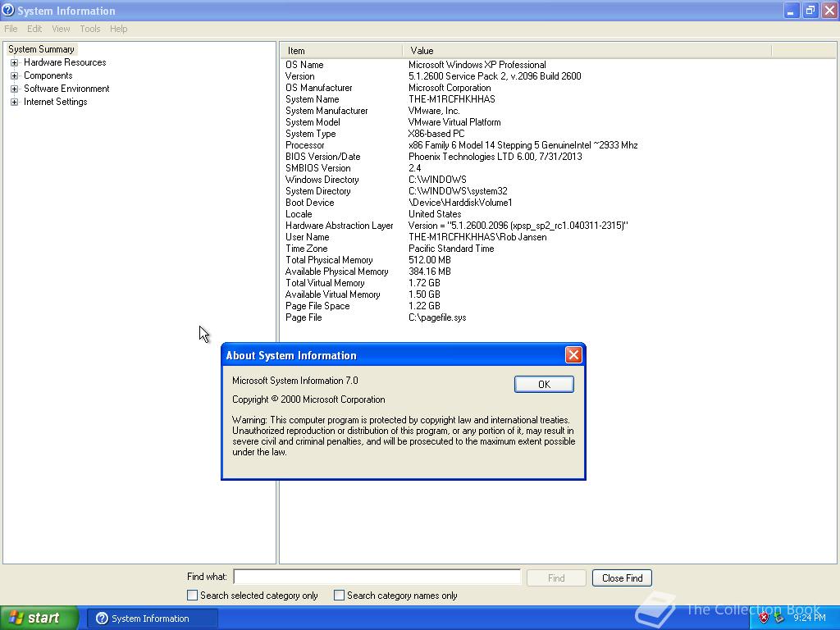Open the File menu

(11, 29)
